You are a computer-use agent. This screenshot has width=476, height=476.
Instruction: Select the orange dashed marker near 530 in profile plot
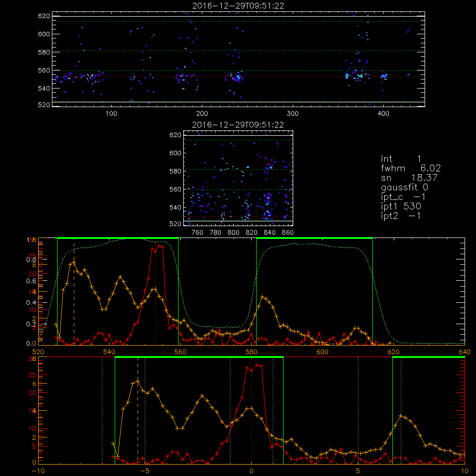(74, 291)
